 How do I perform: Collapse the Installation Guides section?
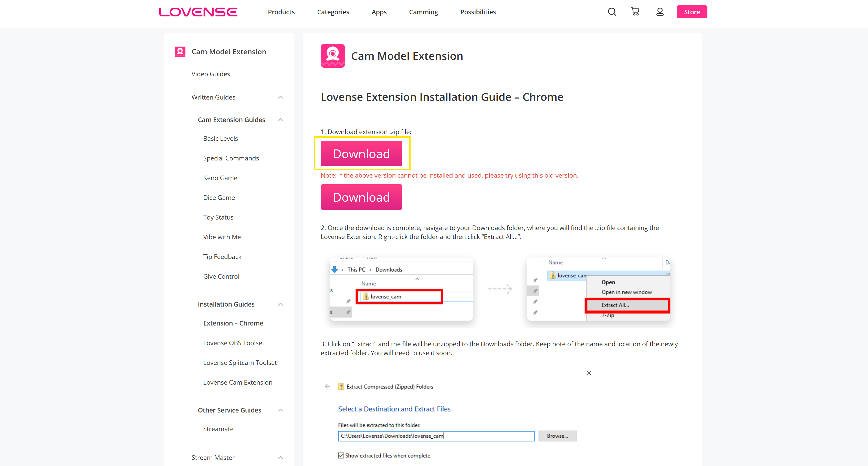[280, 304]
